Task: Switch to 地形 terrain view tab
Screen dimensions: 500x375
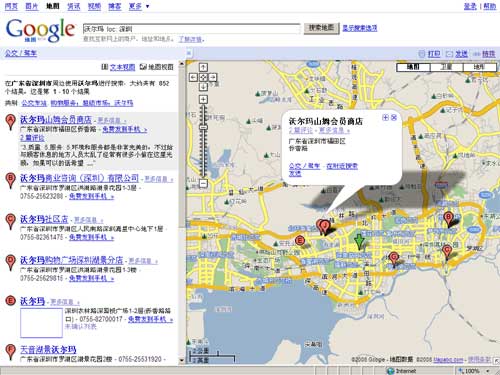Action: coord(479,67)
